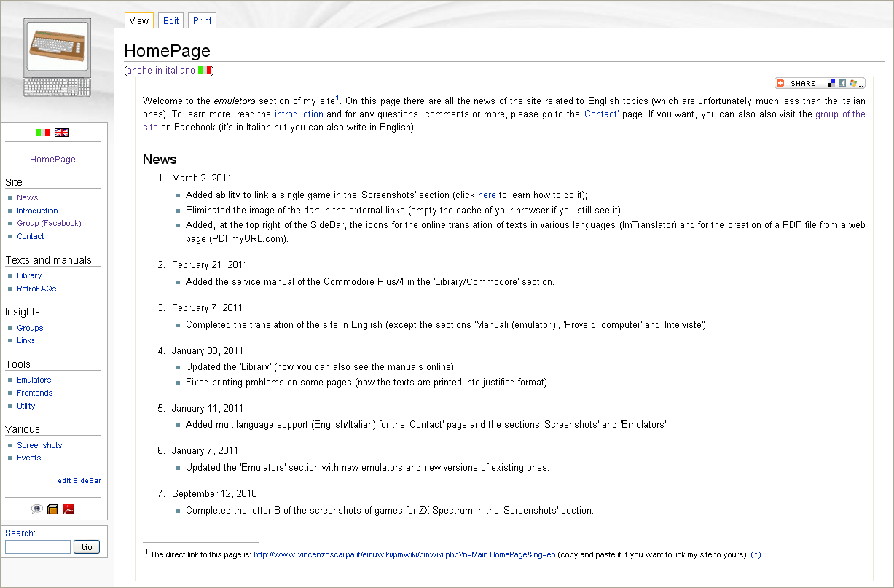The height and width of the screenshot is (588, 894).
Task: Open the 'Contact' link in the welcome paragraph
Action: pos(600,114)
